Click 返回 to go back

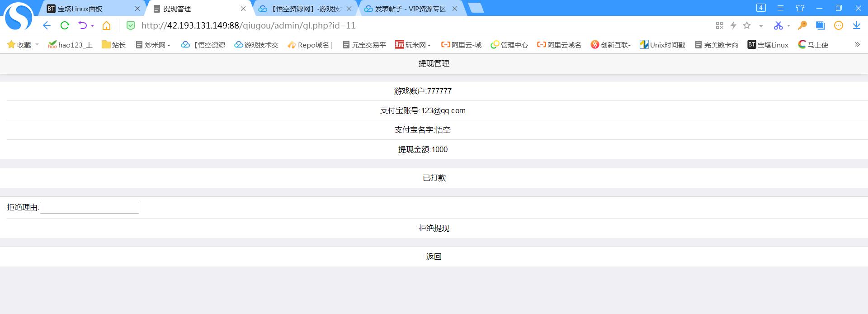point(434,257)
